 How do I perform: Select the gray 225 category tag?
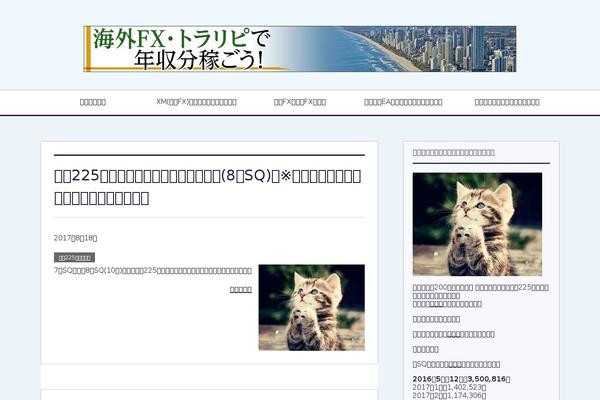click(x=74, y=258)
